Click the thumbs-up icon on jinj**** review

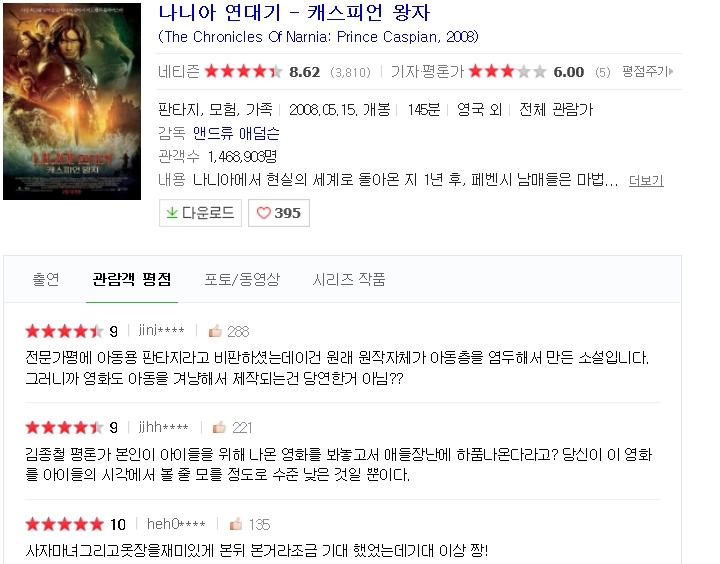click(x=215, y=331)
